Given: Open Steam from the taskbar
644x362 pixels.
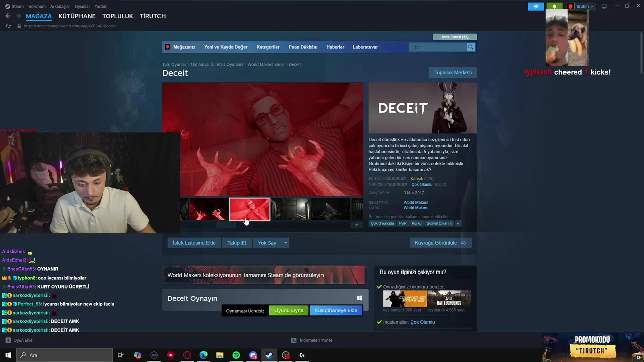Looking at the screenshot, I should coord(269,355).
